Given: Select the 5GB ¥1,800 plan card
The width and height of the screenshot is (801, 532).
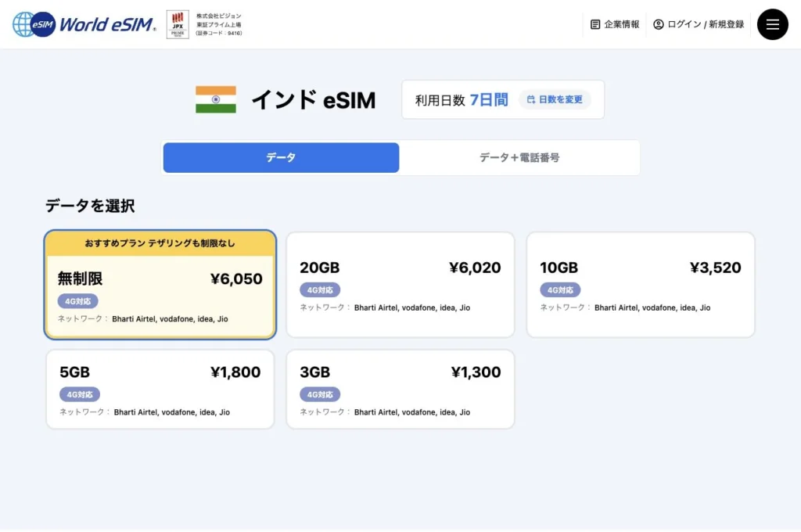Looking at the screenshot, I should pos(160,389).
